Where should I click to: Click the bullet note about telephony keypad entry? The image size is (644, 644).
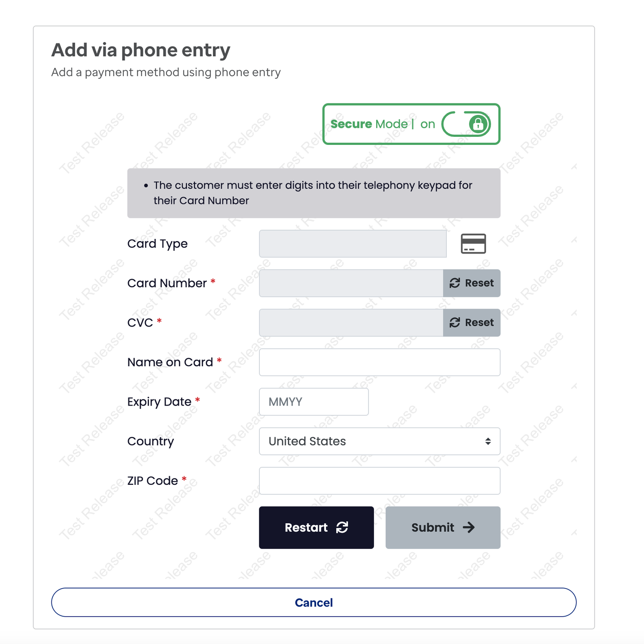coord(313,193)
